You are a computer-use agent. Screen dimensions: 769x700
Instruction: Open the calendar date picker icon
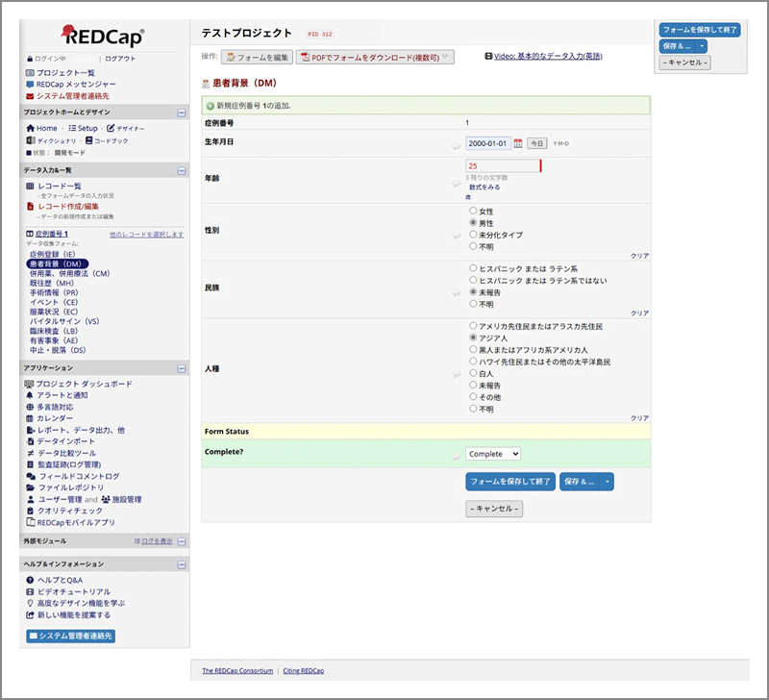[x=518, y=143]
